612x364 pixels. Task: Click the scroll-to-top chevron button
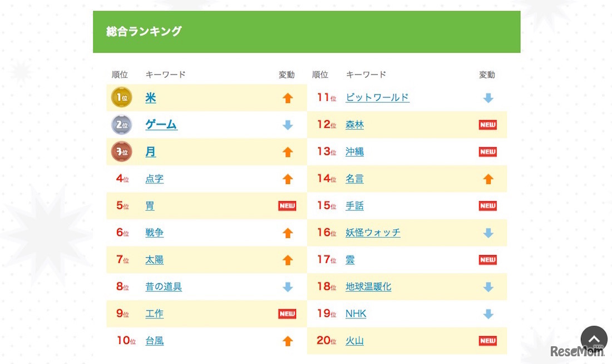click(594, 338)
